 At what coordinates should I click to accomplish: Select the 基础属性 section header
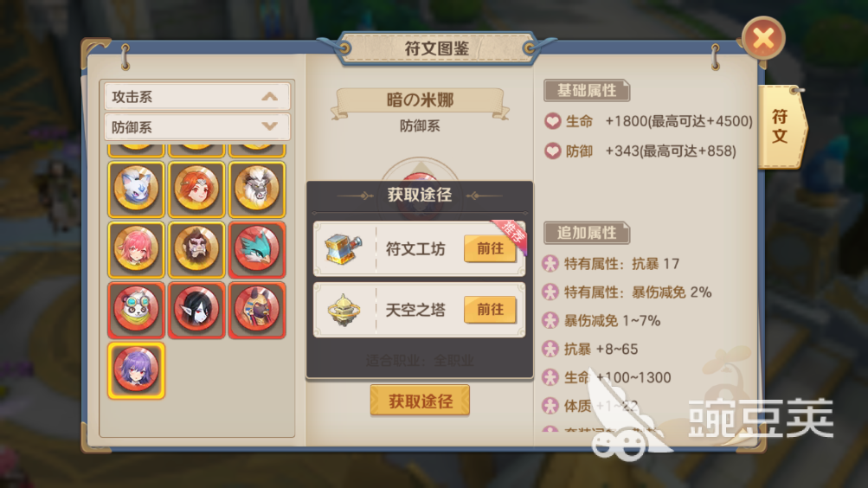pyautogui.click(x=587, y=90)
